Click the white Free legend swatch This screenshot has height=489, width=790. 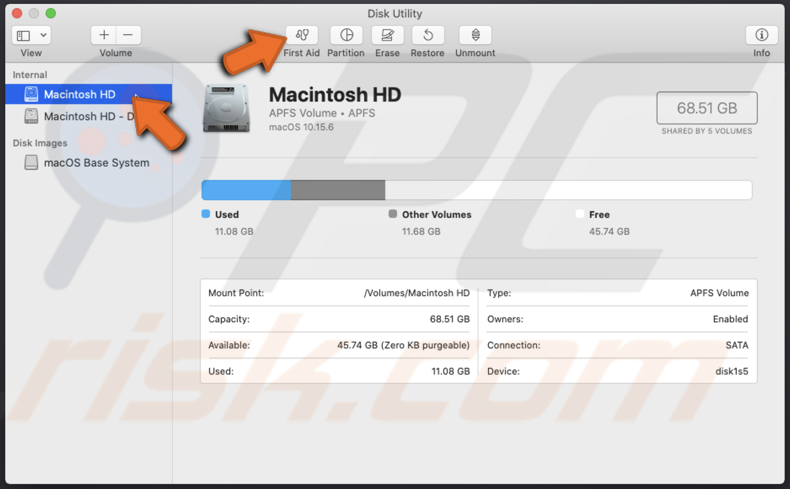580,214
